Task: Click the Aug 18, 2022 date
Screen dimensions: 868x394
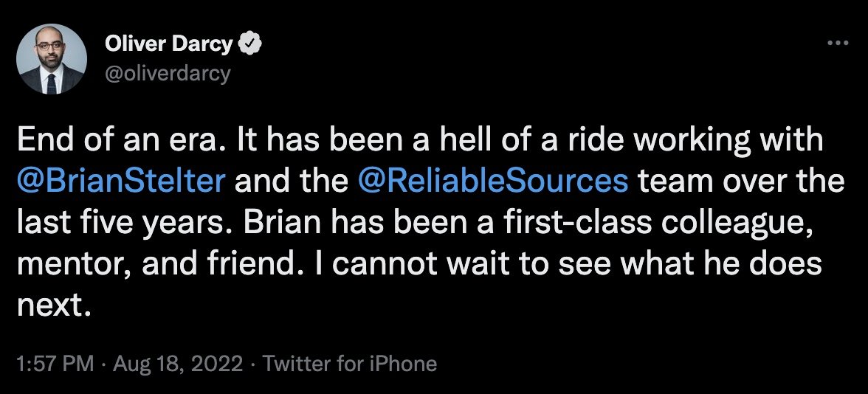Action: click(x=179, y=364)
